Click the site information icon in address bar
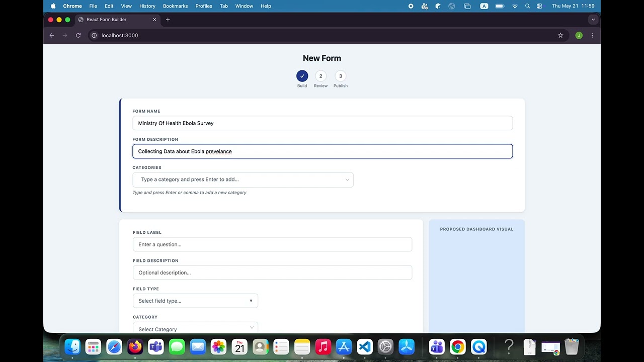 point(94,35)
